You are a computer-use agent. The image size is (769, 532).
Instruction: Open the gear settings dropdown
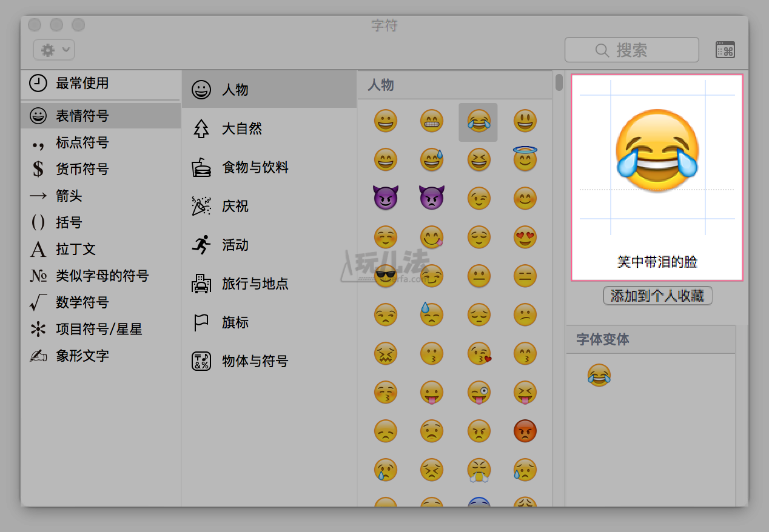[54, 50]
